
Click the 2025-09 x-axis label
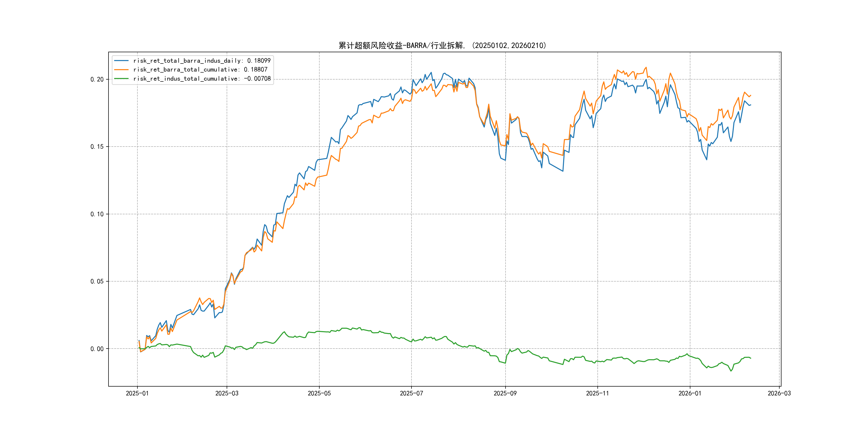coord(505,393)
